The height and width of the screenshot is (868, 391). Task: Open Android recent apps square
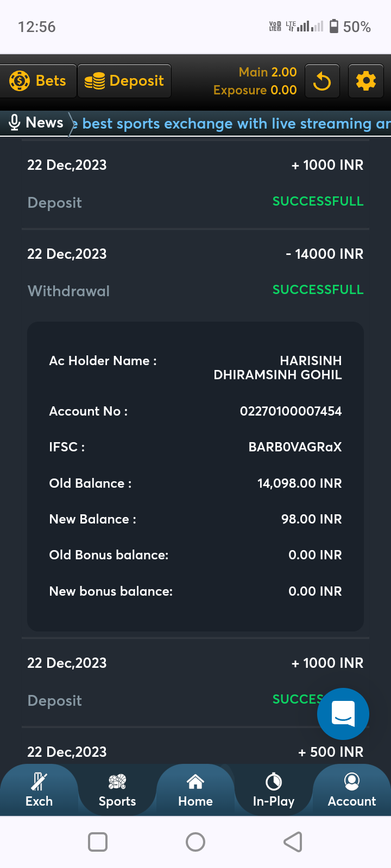click(98, 842)
